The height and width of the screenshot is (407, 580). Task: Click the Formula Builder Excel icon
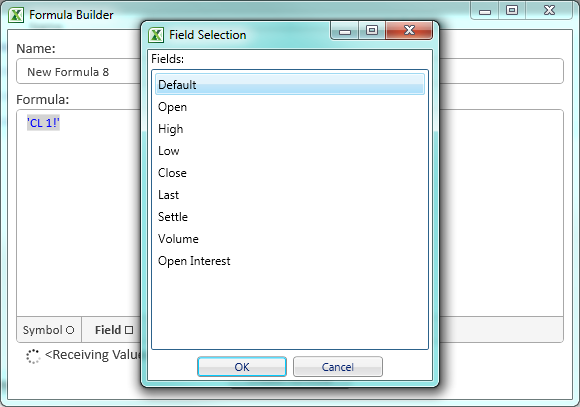16,15
